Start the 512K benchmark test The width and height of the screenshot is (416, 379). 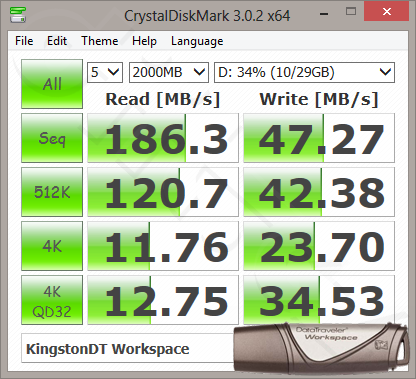tap(52, 192)
